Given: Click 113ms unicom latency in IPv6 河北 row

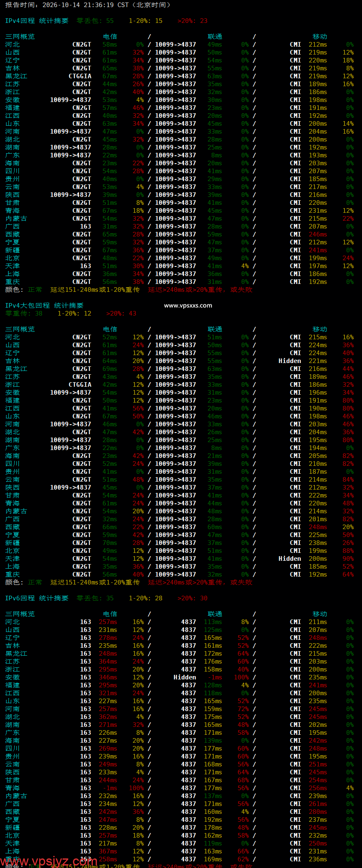Looking at the screenshot, I should tap(213, 622).
